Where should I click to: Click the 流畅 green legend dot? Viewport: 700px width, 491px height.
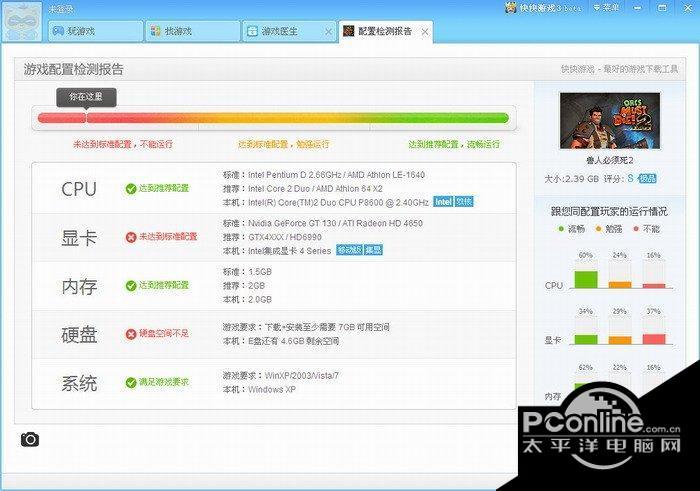click(561, 229)
